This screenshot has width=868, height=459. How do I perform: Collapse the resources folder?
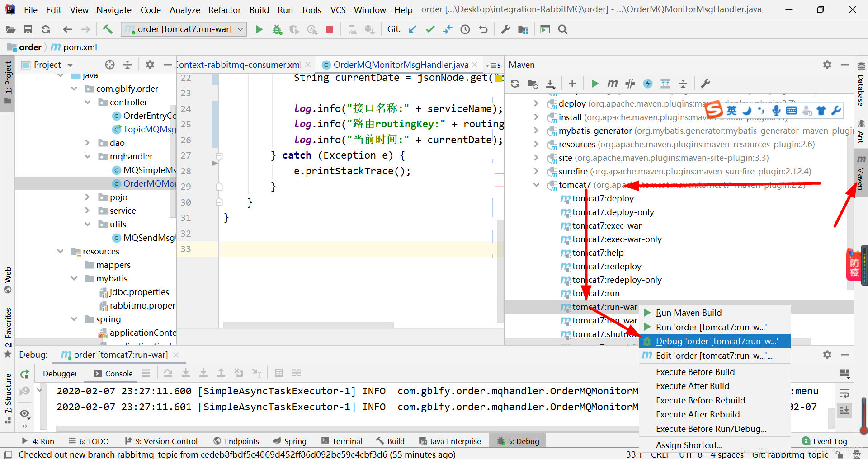point(60,251)
